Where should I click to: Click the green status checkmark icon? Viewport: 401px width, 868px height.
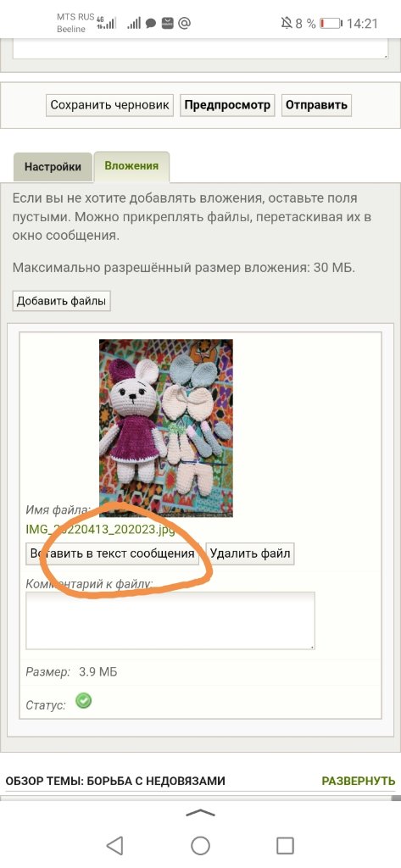[84, 701]
